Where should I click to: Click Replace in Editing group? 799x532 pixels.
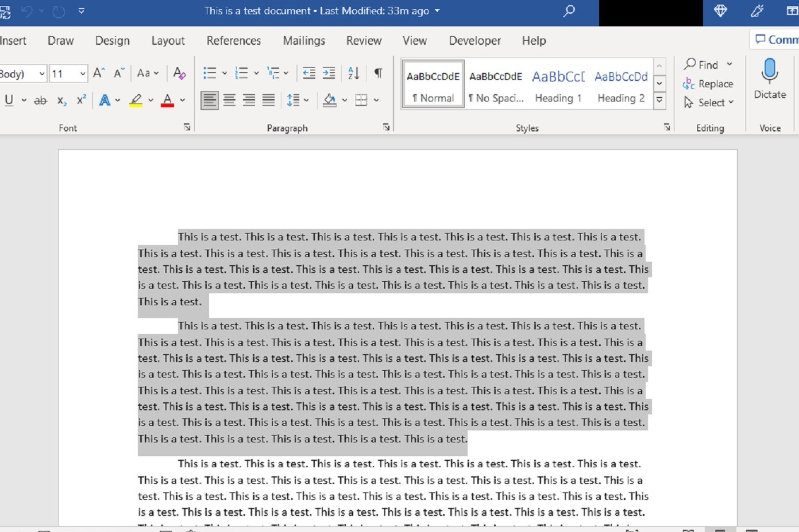tap(708, 84)
